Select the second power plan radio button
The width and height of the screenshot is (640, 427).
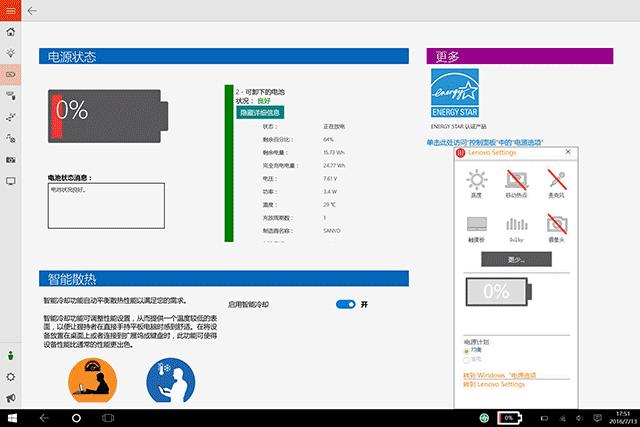(x=466, y=360)
